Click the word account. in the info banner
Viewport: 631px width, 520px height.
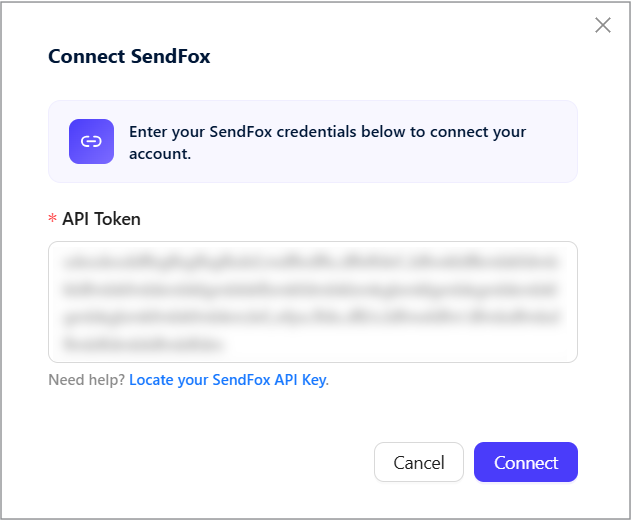[x=160, y=154]
